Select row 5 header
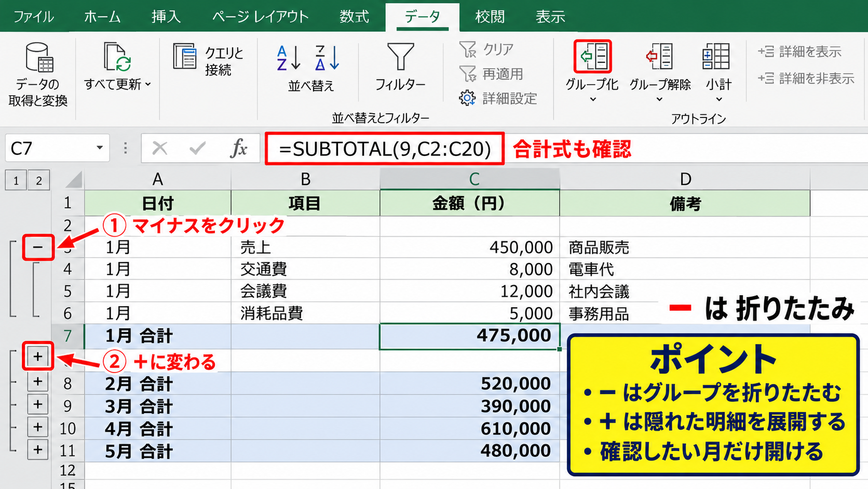 click(67, 291)
